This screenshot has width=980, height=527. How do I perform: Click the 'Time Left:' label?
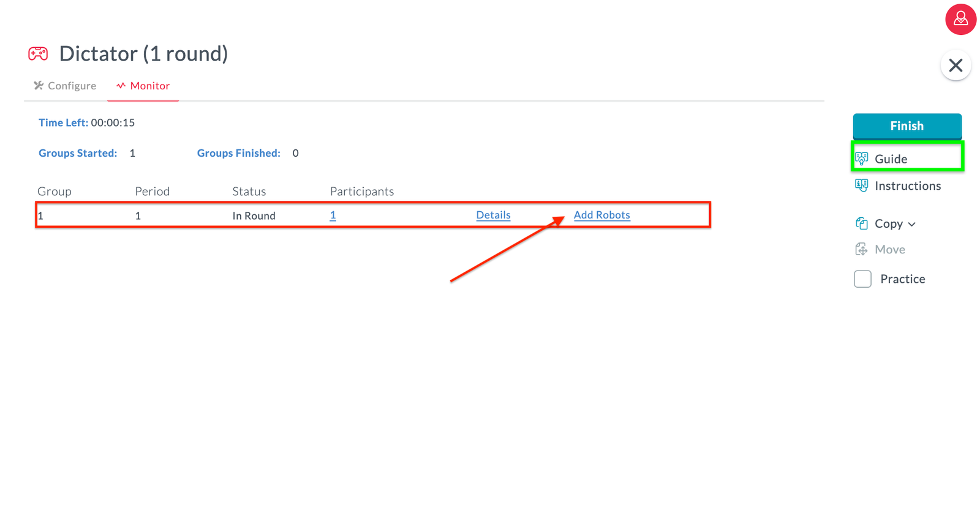click(63, 122)
